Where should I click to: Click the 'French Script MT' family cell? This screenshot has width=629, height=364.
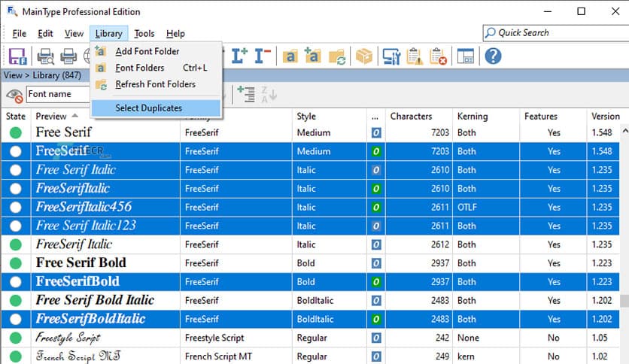(218, 356)
